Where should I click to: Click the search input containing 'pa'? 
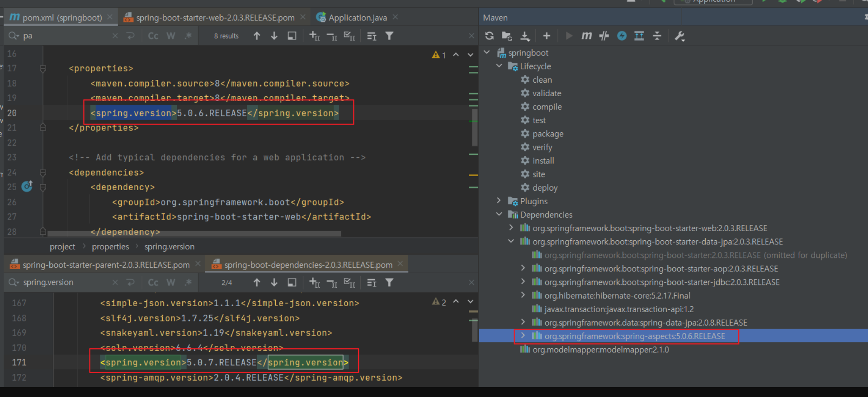tap(66, 36)
